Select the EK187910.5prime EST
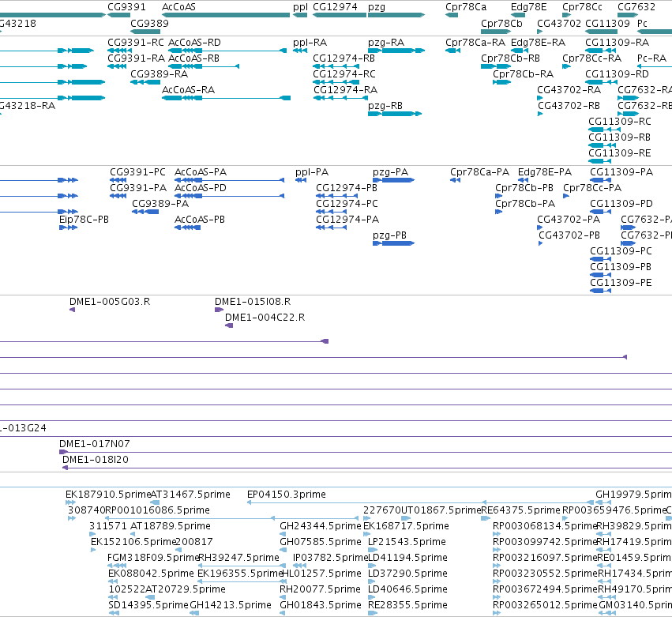Image resolution: width=672 pixels, height=617 pixels. coord(71,502)
